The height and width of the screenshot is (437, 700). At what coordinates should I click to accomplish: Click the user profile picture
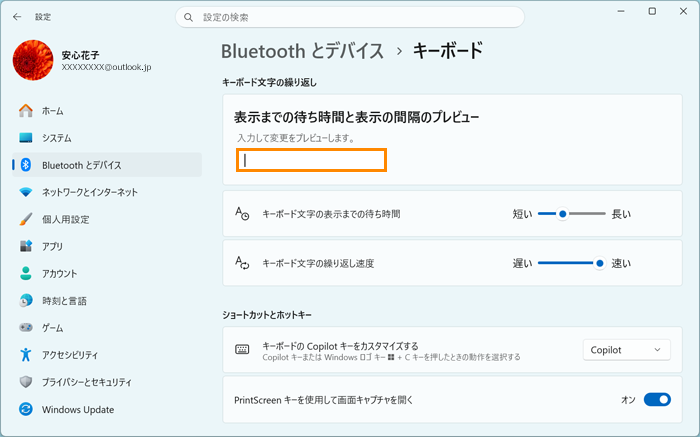(33, 60)
